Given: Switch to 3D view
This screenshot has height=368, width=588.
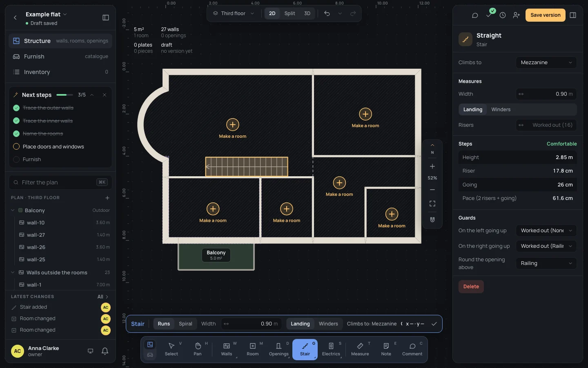Looking at the screenshot, I should [x=307, y=13].
